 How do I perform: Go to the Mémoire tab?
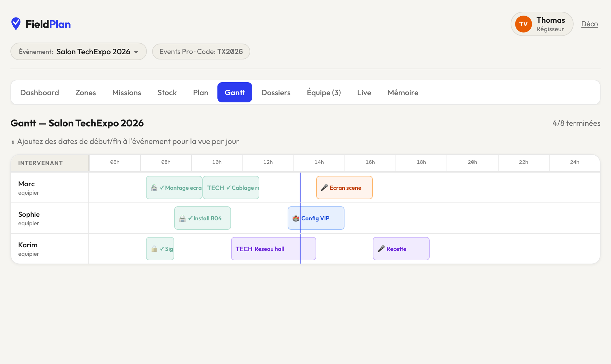tap(403, 93)
